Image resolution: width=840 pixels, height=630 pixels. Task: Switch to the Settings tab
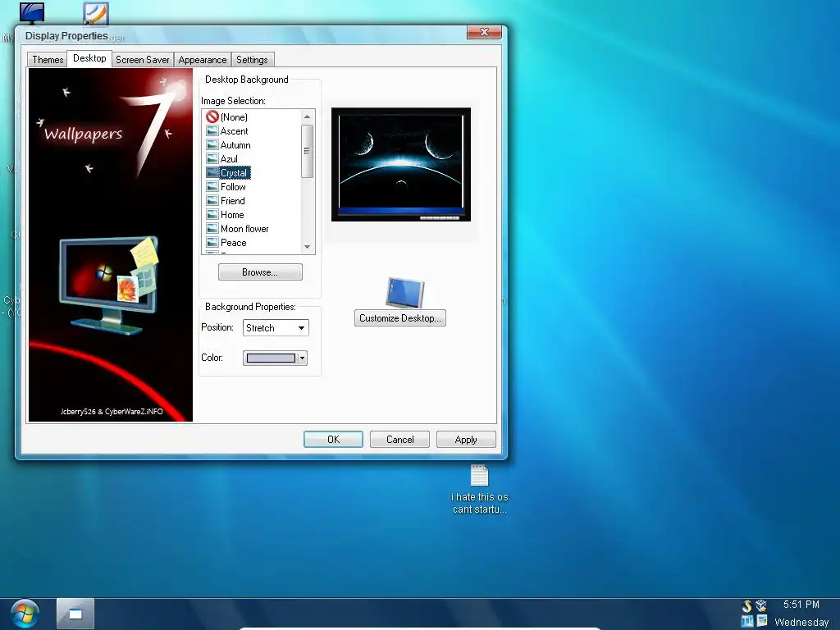point(252,59)
